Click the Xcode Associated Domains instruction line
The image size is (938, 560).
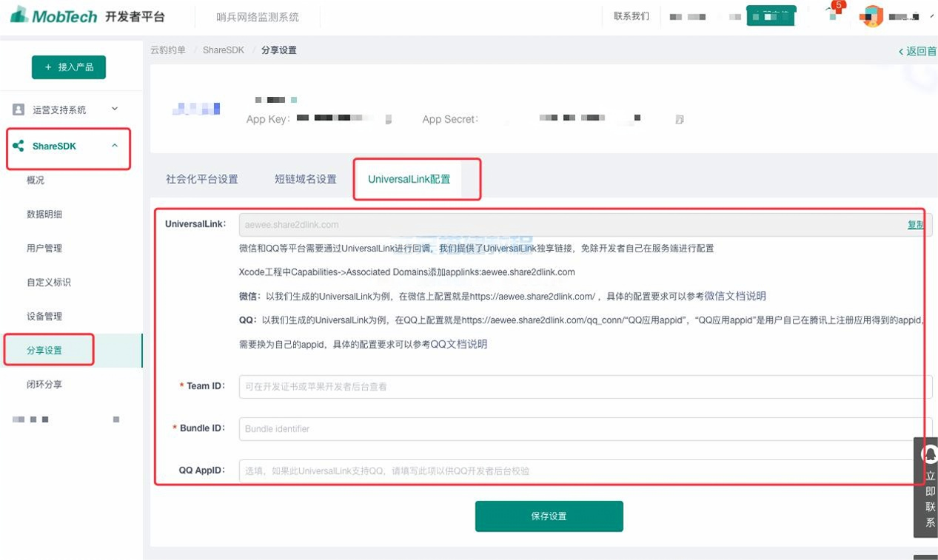pos(407,272)
